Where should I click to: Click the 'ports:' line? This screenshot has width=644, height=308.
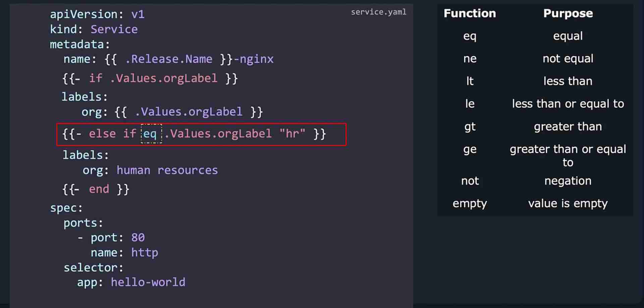(83, 223)
